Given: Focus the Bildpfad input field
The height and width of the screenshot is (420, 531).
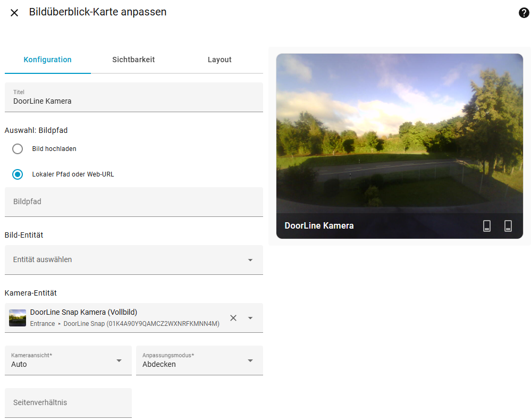Looking at the screenshot, I should [x=133, y=202].
